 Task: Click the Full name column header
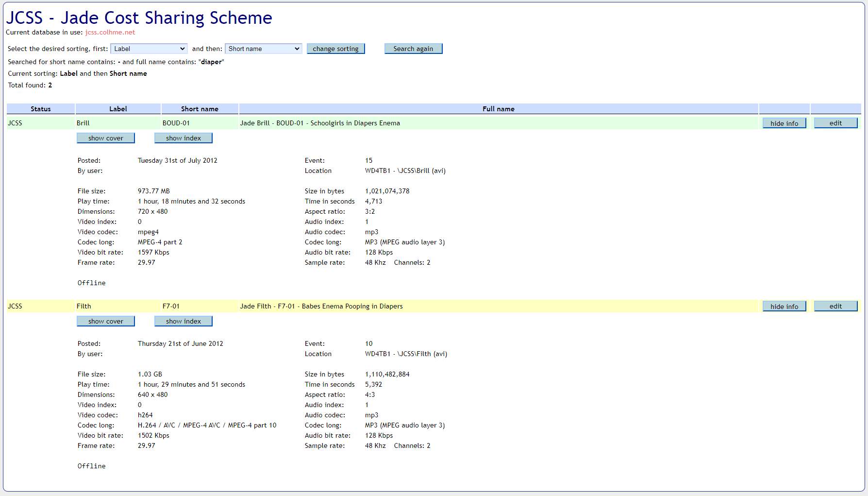(498, 109)
